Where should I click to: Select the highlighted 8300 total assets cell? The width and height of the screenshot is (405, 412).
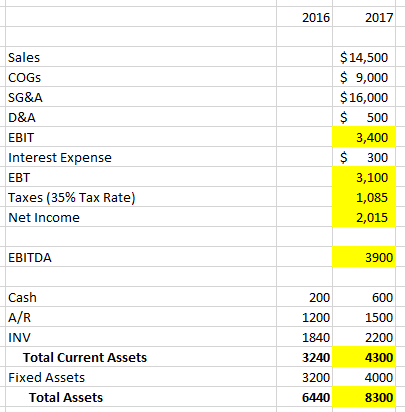364,397
